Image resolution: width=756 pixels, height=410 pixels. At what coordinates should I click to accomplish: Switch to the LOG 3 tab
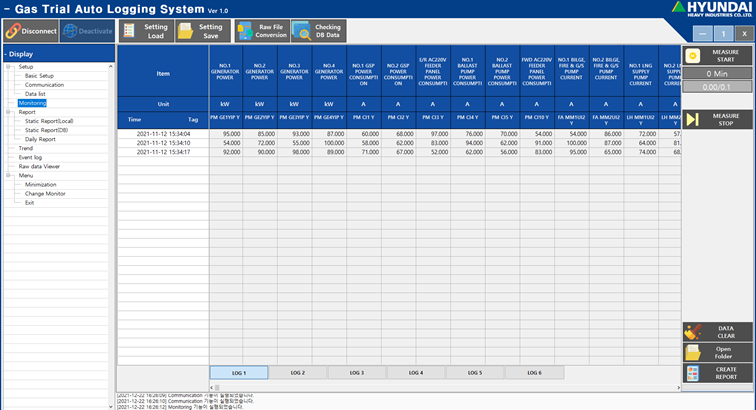356,372
